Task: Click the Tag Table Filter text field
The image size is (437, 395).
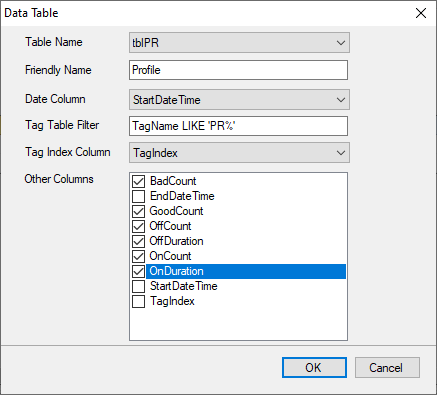Action: (238, 126)
